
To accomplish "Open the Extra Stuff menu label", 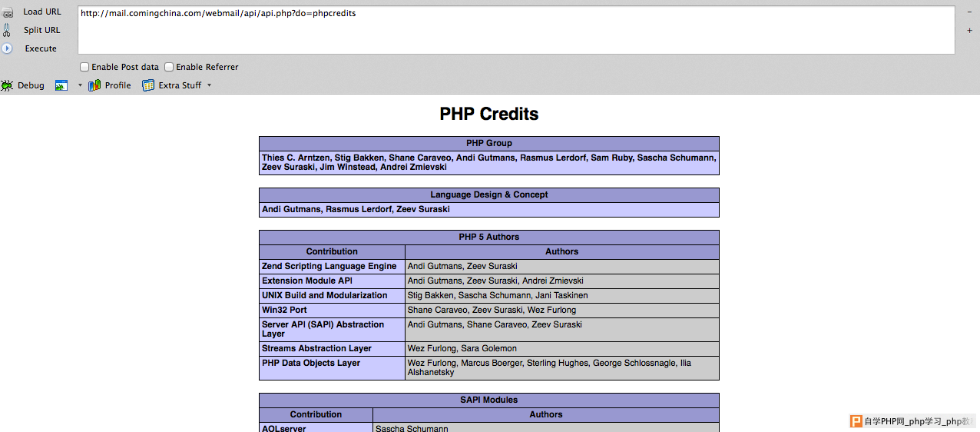I will coord(180,85).
